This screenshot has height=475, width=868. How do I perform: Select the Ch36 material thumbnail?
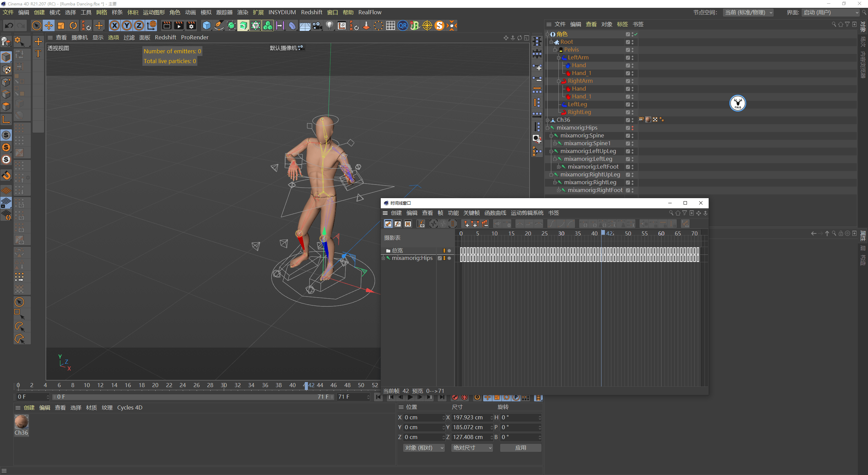pyautogui.click(x=21, y=422)
